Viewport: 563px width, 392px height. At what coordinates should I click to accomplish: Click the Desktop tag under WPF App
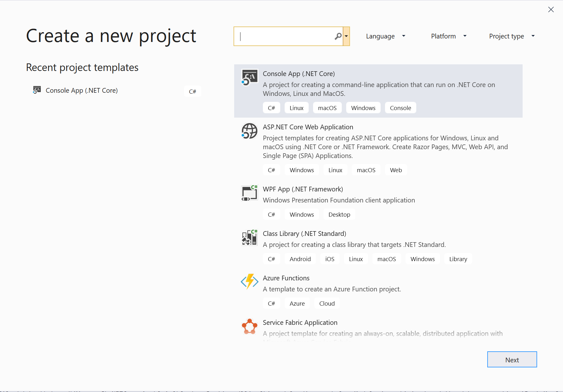tap(339, 214)
